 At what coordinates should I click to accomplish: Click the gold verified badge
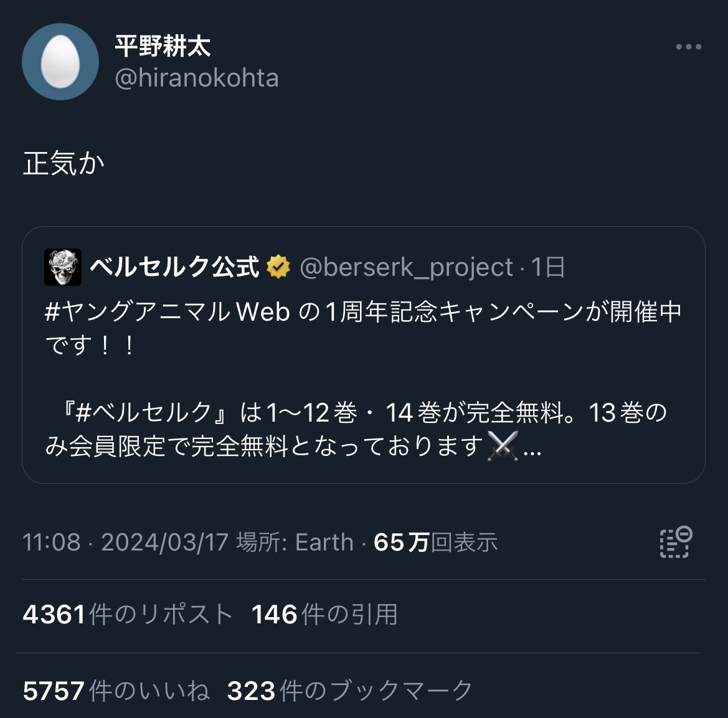278,267
